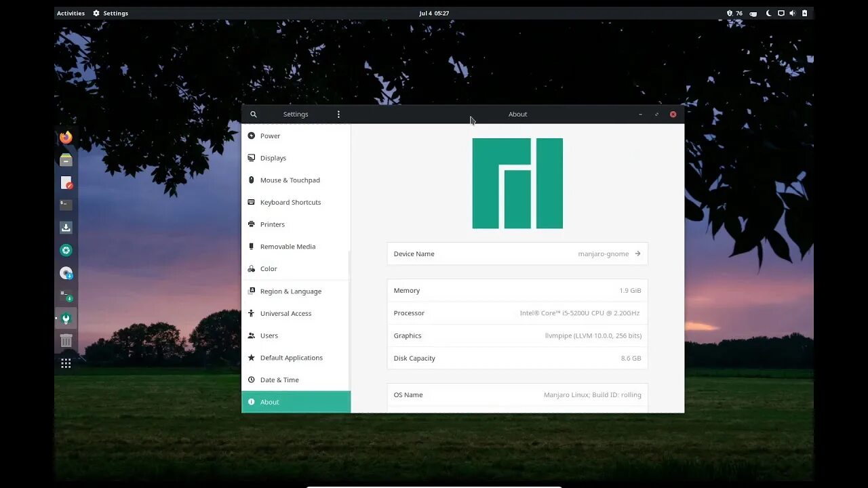Click the shield updates indicator in top bar
868x488 pixels.
pyautogui.click(x=730, y=13)
